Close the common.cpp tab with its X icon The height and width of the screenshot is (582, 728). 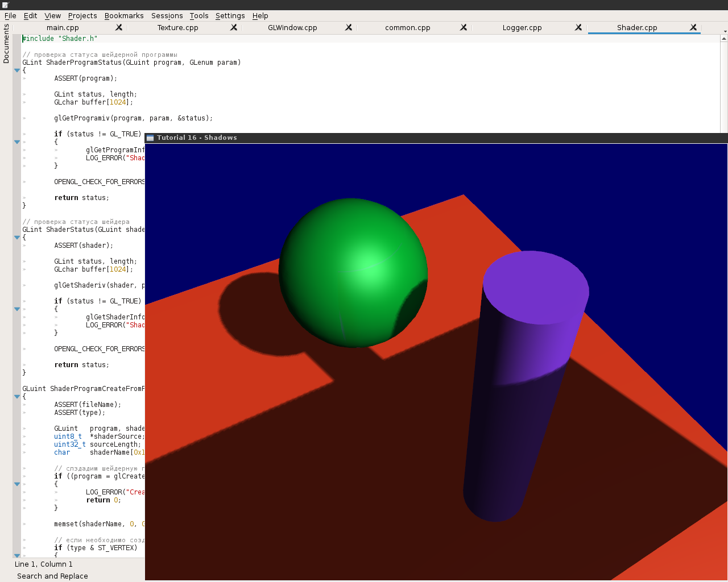(x=464, y=27)
